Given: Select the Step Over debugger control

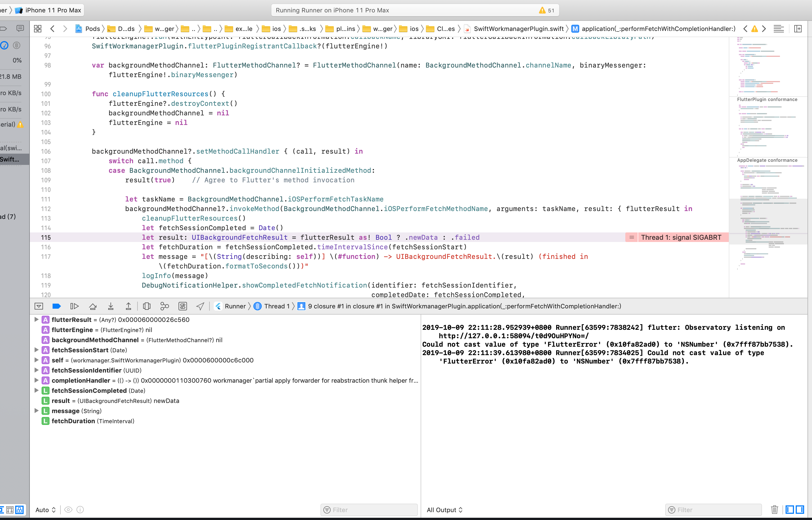Looking at the screenshot, I should point(93,306).
